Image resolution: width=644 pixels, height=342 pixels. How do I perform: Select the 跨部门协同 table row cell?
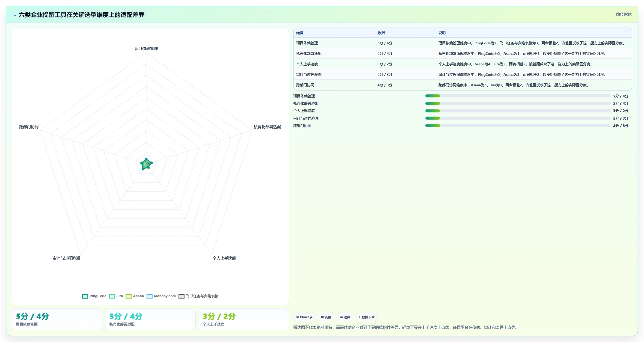[305, 85]
